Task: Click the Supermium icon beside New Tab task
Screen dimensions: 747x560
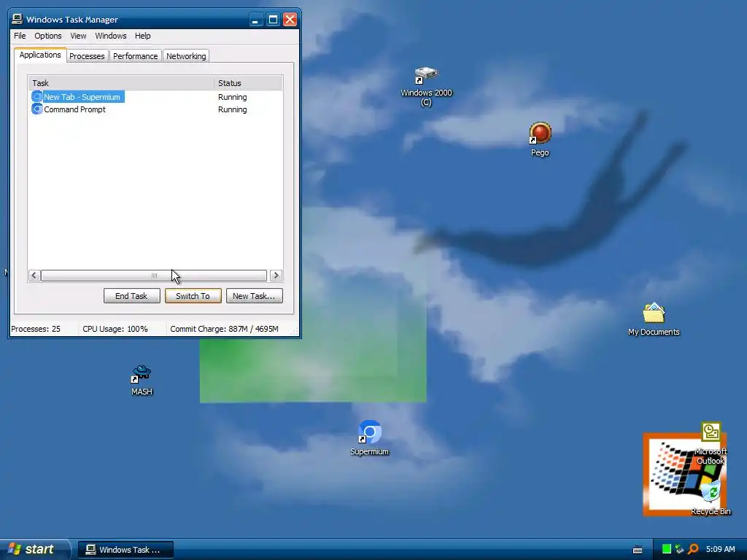Action: [x=36, y=97]
